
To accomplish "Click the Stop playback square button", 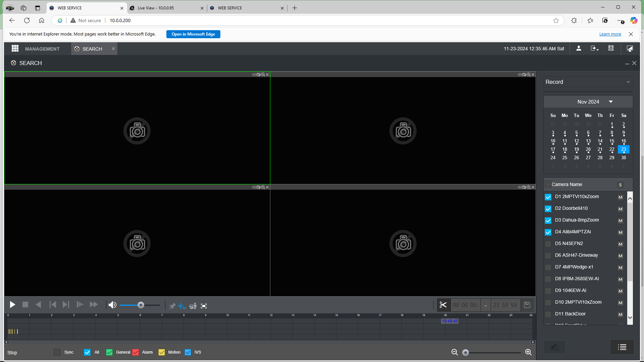I will pyautogui.click(x=25, y=305).
